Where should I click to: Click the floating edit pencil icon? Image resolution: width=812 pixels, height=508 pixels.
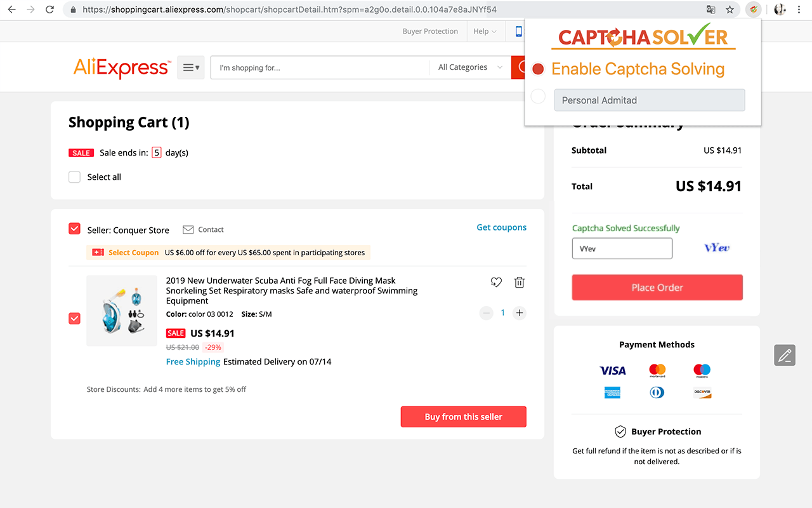pos(785,355)
